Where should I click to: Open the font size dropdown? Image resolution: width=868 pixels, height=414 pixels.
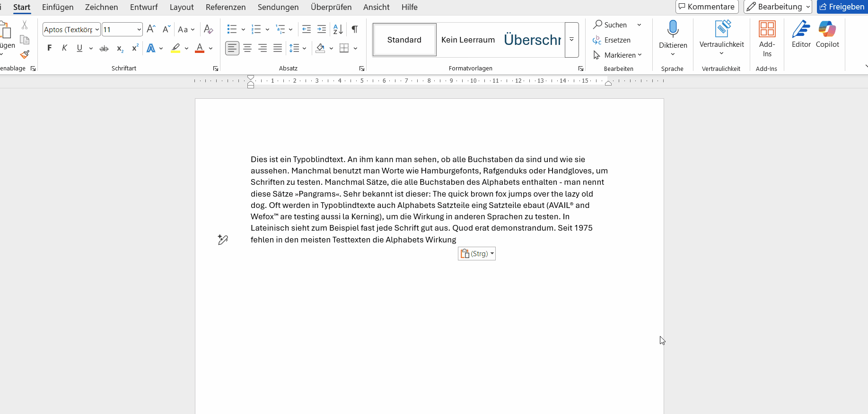(139, 29)
